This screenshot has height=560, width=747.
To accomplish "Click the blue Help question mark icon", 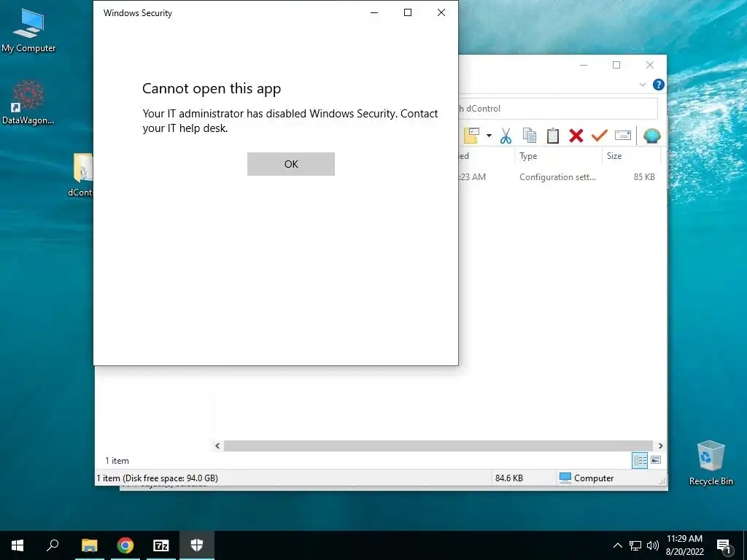I will click(x=659, y=85).
